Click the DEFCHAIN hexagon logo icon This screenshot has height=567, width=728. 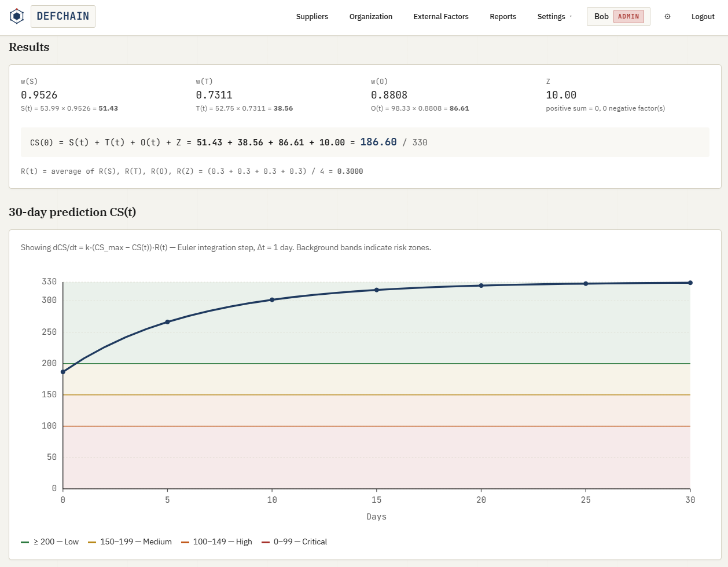click(x=17, y=16)
